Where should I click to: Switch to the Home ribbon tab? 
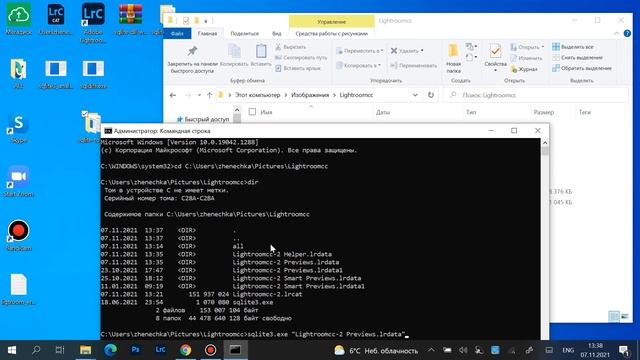207,33
